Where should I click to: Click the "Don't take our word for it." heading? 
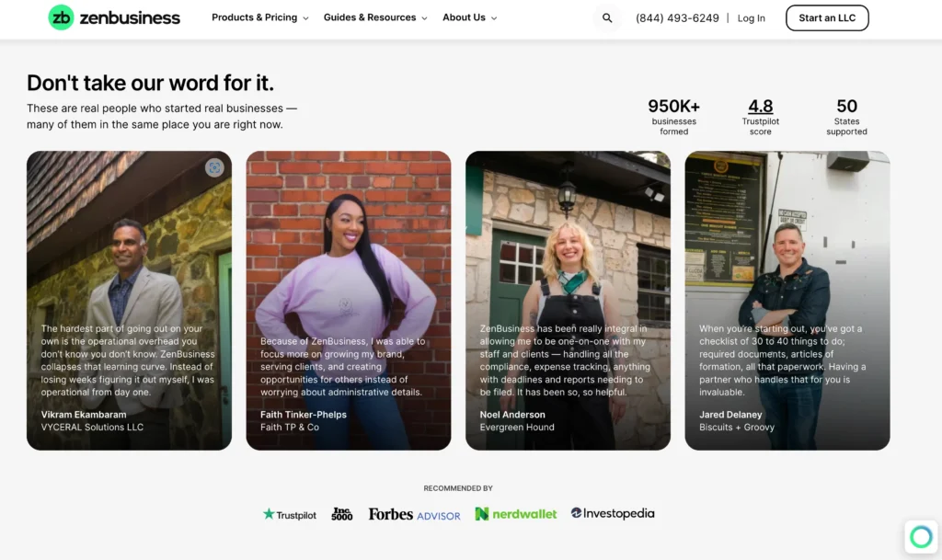click(x=150, y=83)
